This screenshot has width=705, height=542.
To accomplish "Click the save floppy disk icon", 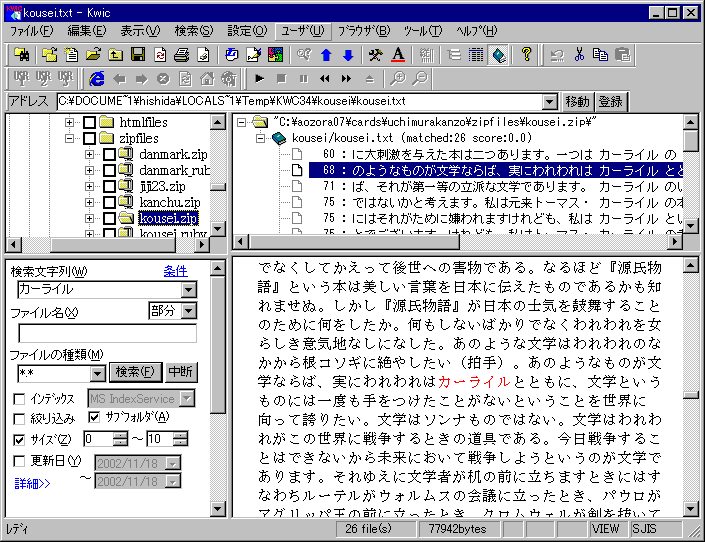I will (138, 55).
